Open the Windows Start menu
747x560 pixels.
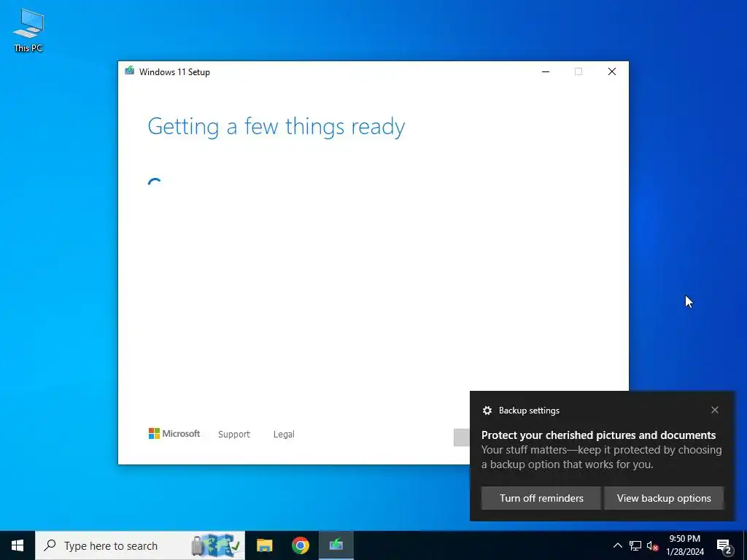(18, 545)
